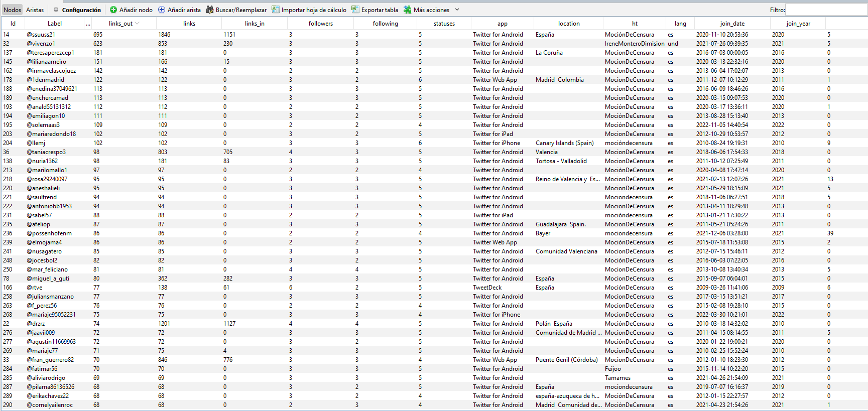Click the TweetDeck app cell
The height and width of the screenshot is (411, 868).
(x=487, y=288)
